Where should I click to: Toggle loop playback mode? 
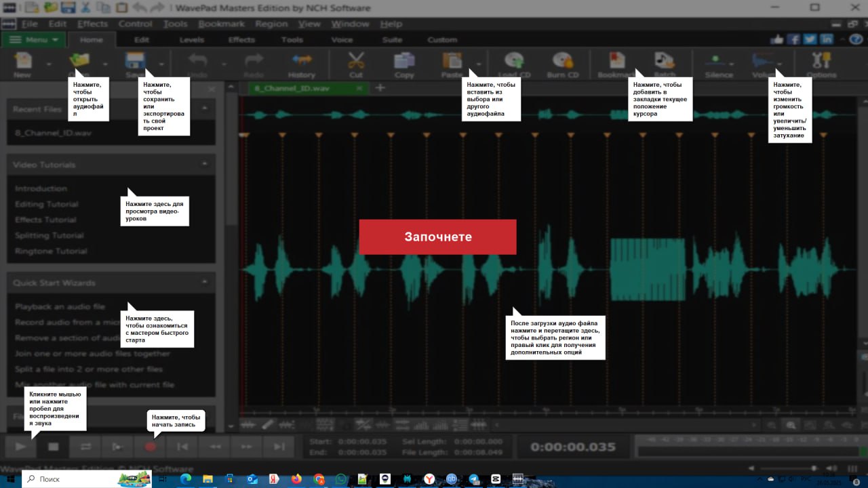coord(85,447)
